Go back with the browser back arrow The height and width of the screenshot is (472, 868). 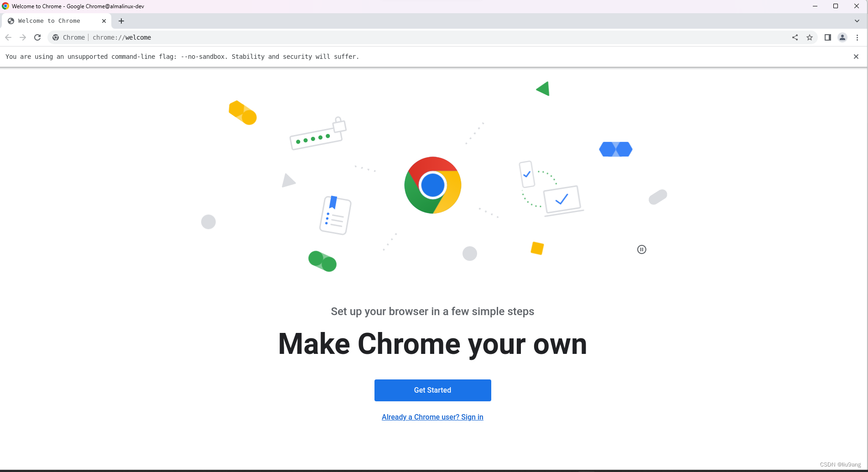click(x=8, y=37)
